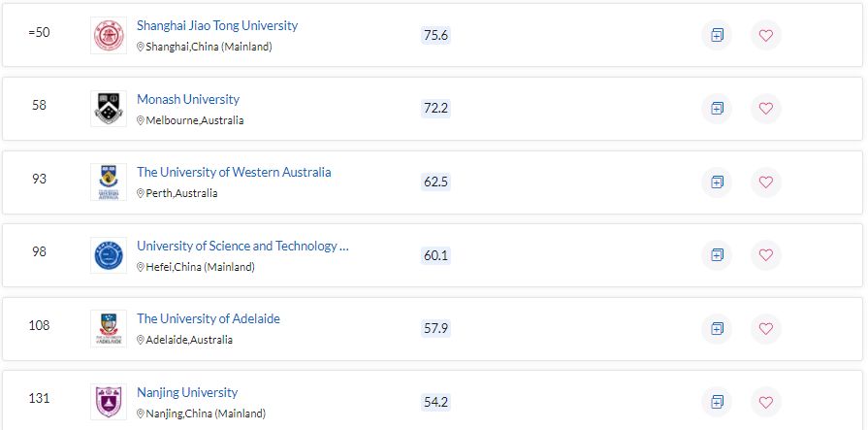Add Shanghai Jiao Tong University to compare
The width and height of the screenshot is (868, 430).
[x=717, y=36]
